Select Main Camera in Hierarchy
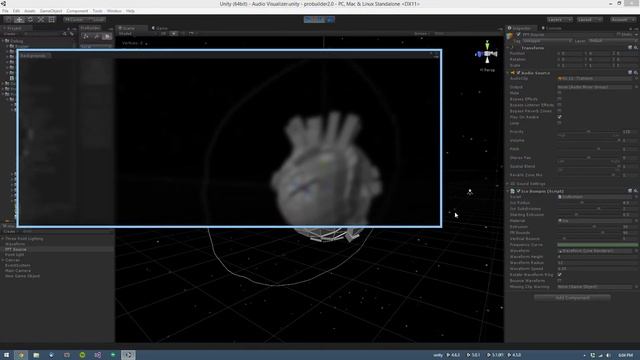640x360 pixels. [18, 271]
